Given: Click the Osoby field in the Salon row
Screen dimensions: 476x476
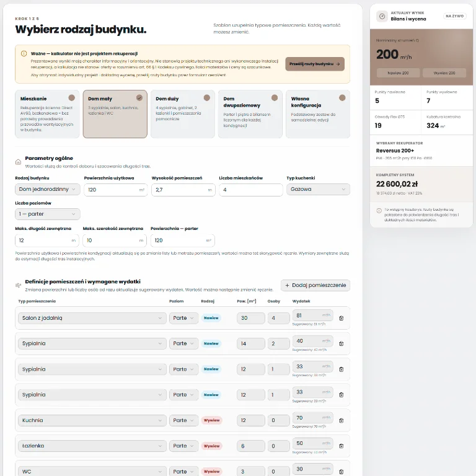Looking at the screenshot, I should pos(278,318).
